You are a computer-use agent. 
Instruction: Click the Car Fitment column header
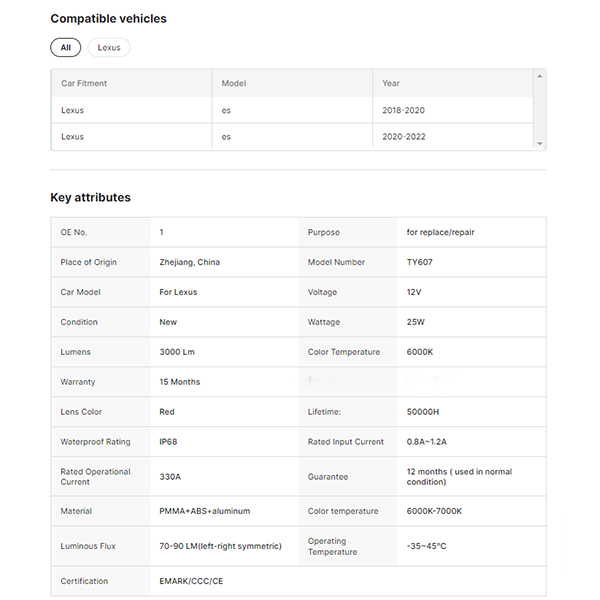84,83
